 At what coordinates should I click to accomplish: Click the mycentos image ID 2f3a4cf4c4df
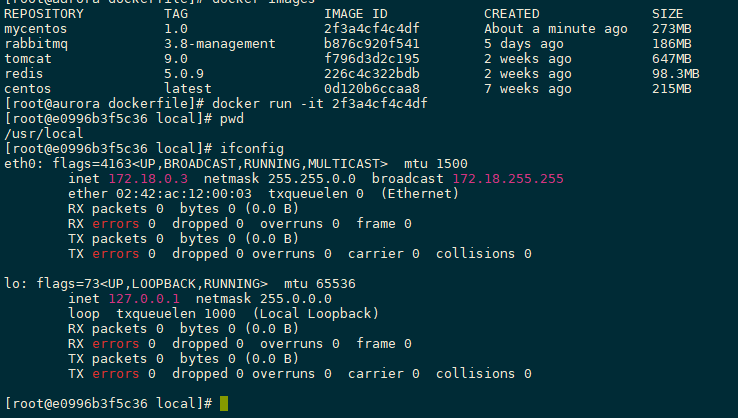[x=371, y=29]
